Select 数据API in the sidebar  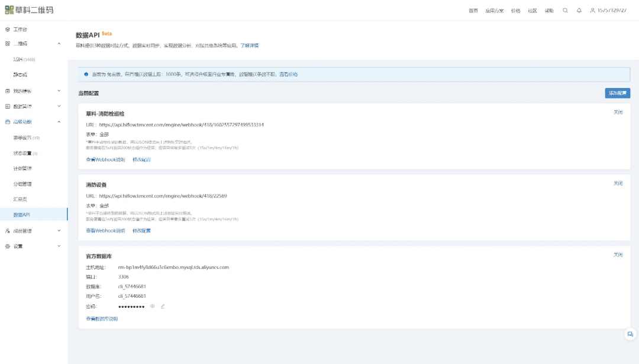tap(22, 214)
